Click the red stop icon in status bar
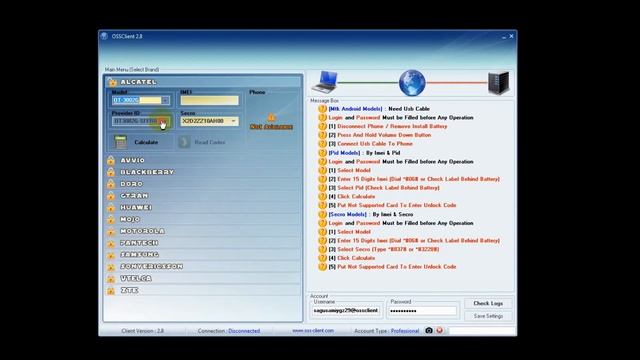 tap(440, 330)
